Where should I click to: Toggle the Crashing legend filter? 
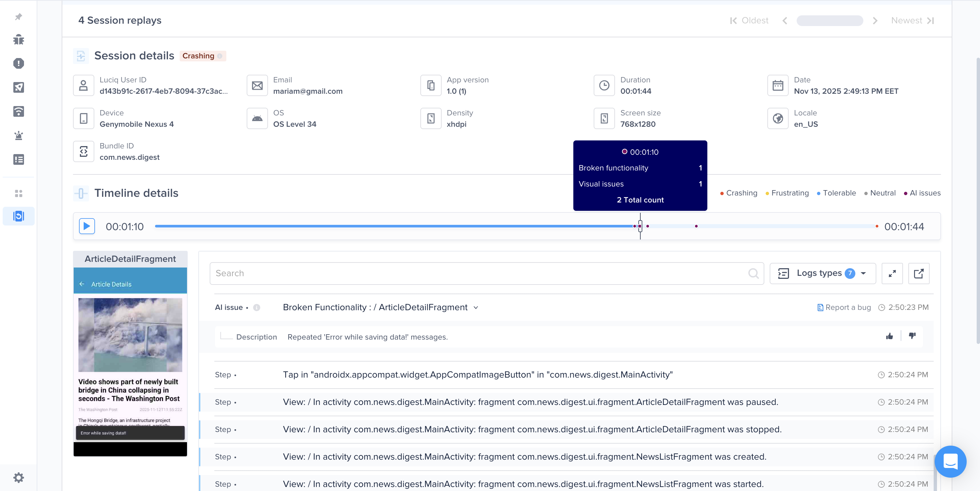point(738,193)
